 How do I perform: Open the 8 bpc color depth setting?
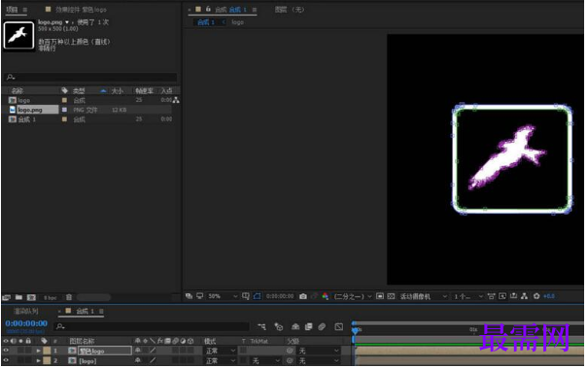pyautogui.click(x=50, y=298)
